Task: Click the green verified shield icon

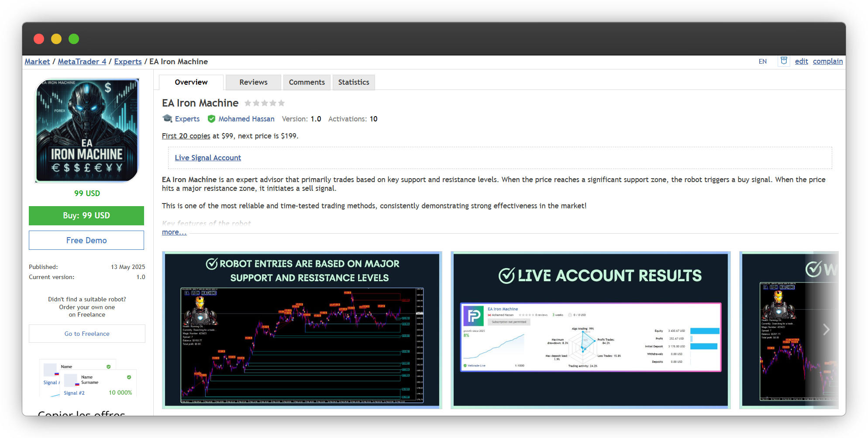Action: [211, 119]
